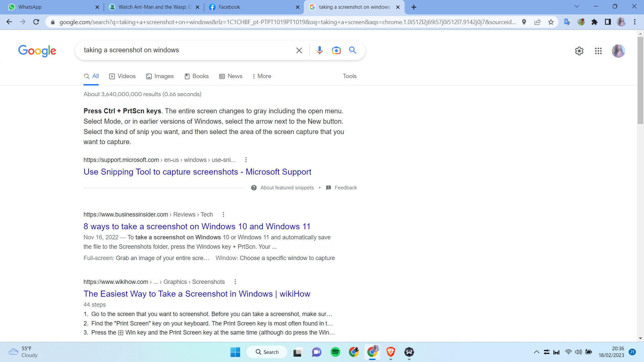This screenshot has height=362, width=644.
Task: Open options for businessinsider result
Action: click(223, 215)
